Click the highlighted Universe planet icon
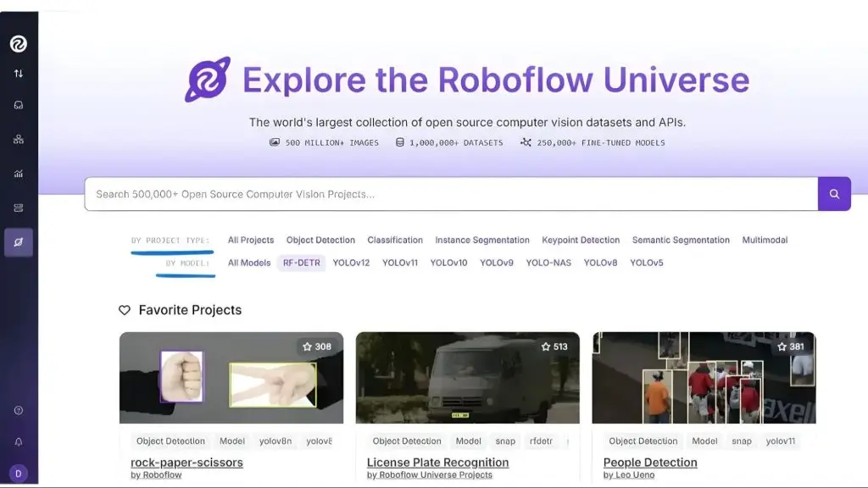Viewport: 868px width, 488px height. (x=18, y=242)
